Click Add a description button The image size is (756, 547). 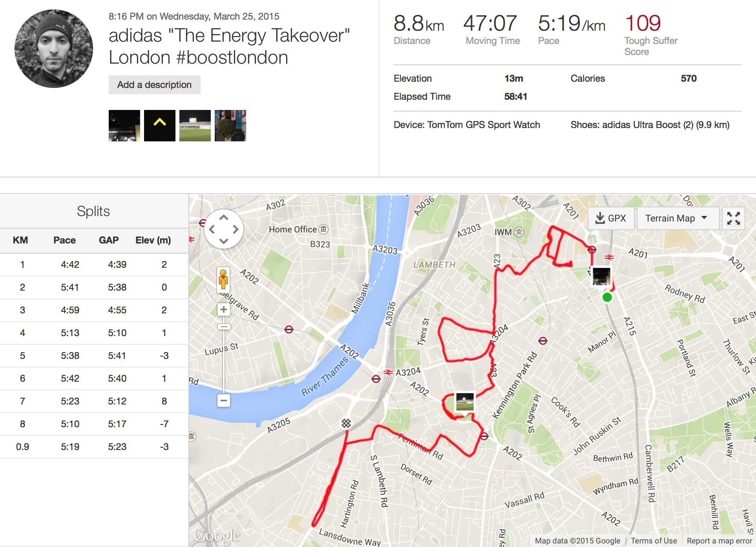pyautogui.click(x=154, y=85)
